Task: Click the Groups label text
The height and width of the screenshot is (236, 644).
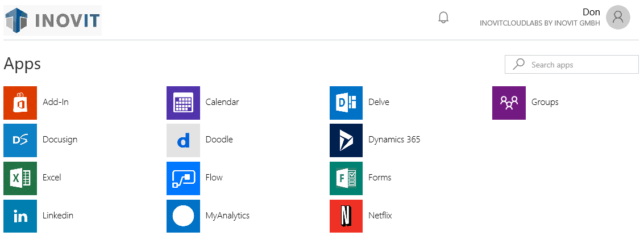Action: [x=545, y=103]
